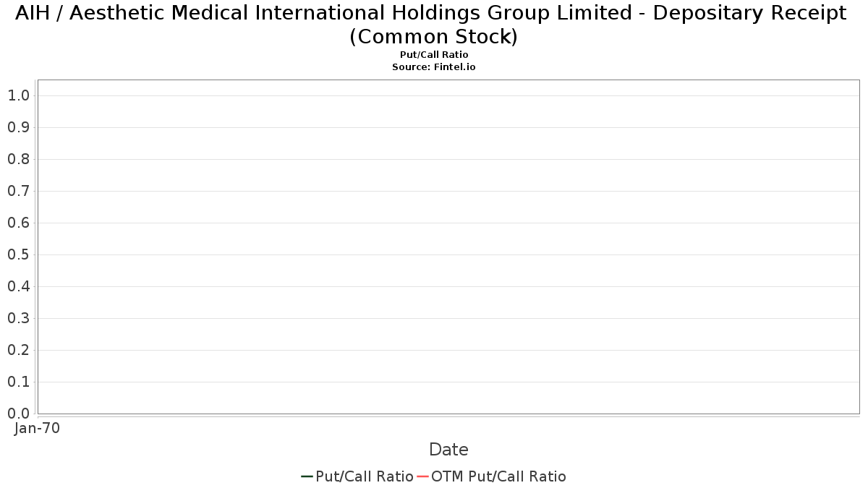Click the 0.0 y-axis label
Viewport: 868px width, 488px height.
18,414
